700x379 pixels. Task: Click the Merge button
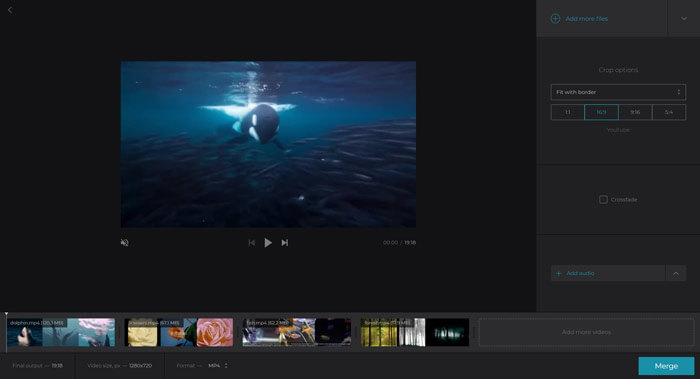pos(666,366)
